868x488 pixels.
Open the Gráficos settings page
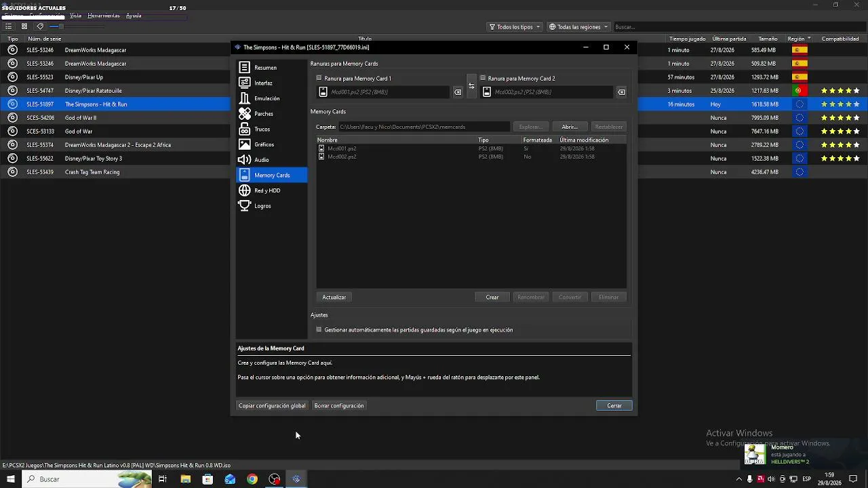271,144
